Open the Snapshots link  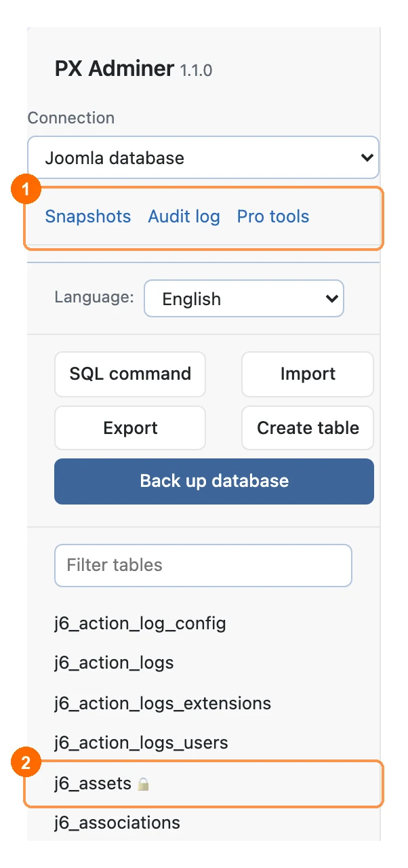[87, 216]
